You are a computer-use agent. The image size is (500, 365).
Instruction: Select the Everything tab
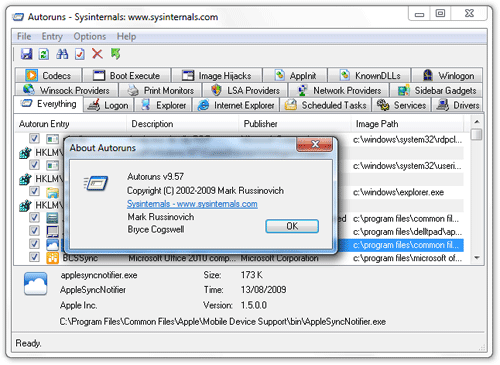[x=49, y=104]
